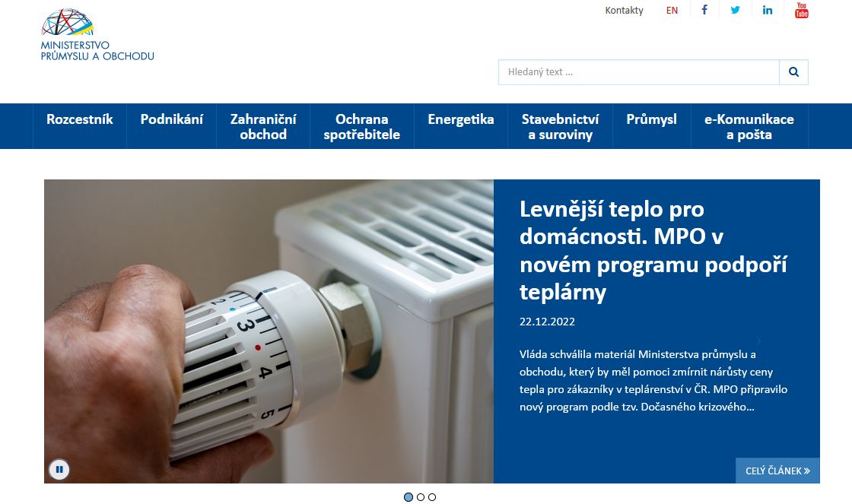The height and width of the screenshot is (504, 852).
Task: Select the first carousel slide dot
Action: point(409,497)
